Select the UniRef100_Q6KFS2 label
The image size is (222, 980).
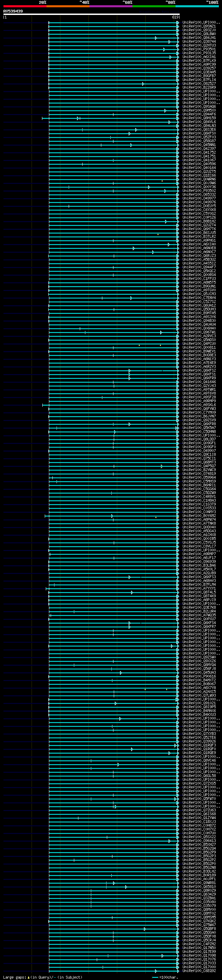199,370
